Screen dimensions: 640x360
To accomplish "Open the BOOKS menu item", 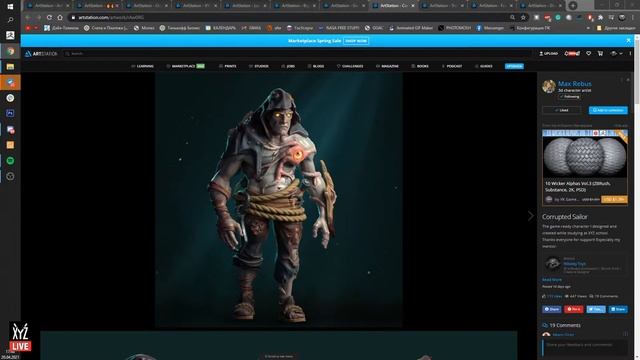I will (420, 66).
